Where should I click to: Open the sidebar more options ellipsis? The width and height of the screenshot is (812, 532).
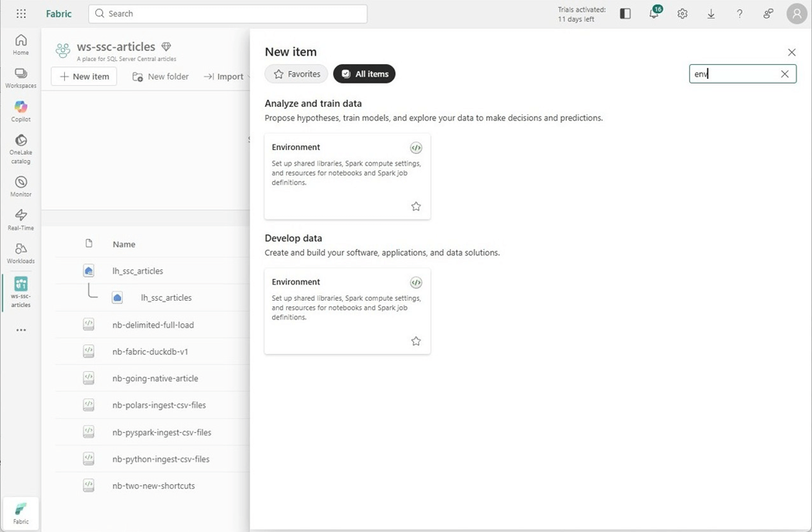pos(21,330)
